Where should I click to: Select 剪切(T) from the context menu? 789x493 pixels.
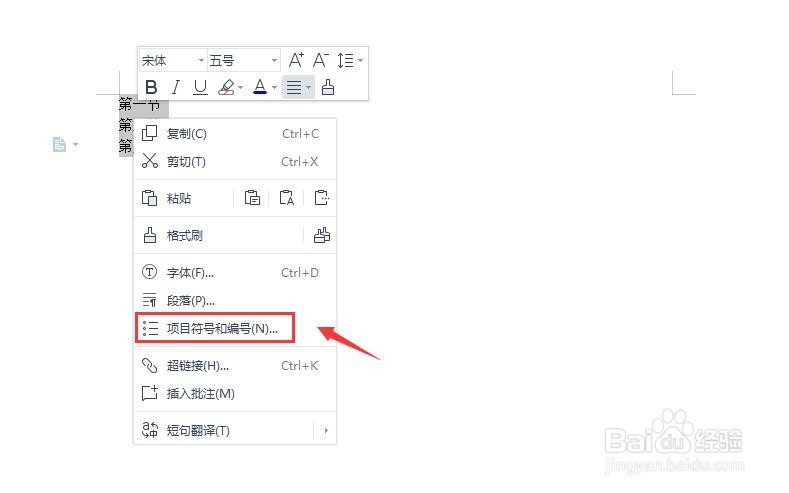(234, 161)
